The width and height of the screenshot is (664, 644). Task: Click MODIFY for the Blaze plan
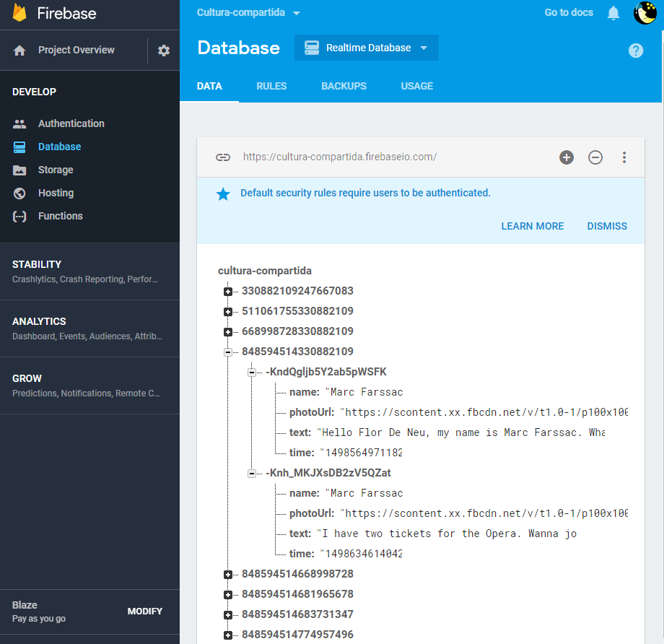pyautogui.click(x=145, y=612)
